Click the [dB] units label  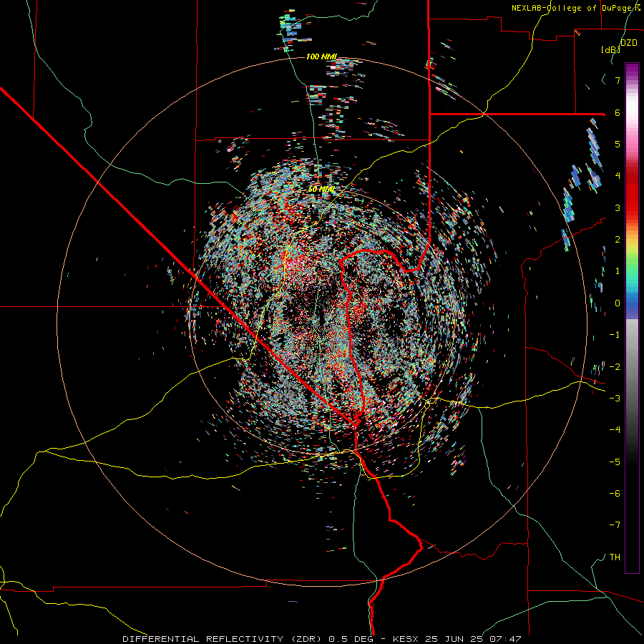coord(611,49)
